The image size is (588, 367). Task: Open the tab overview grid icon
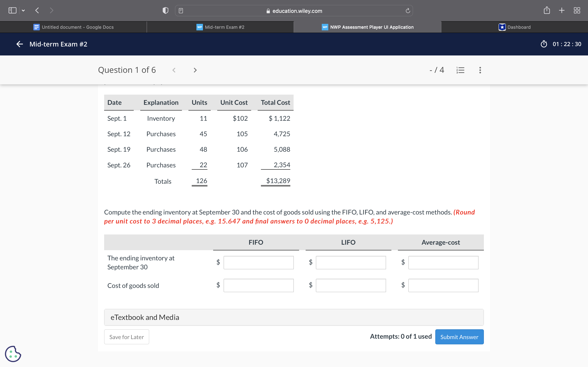coord(577,10)
